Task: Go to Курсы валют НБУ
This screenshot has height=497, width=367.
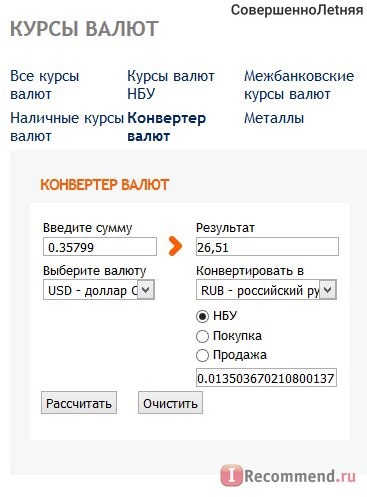Action: tap(171, 85)
